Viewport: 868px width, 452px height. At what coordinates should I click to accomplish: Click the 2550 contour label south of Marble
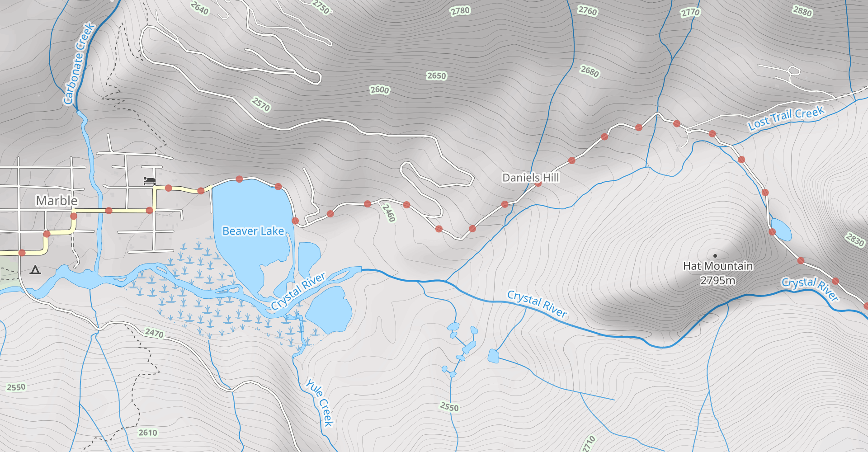point(16,387)
